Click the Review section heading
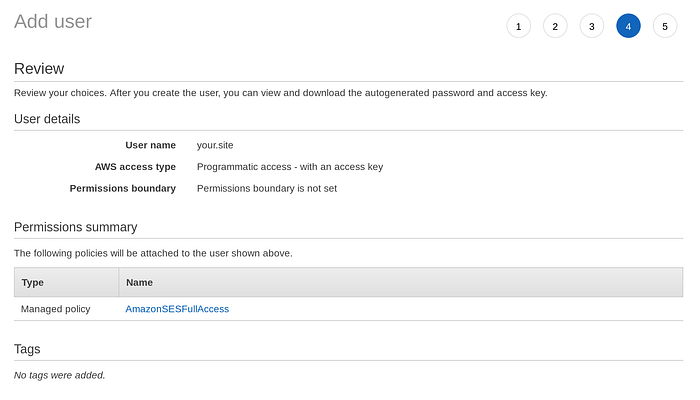700x400 pixels. (39, 69)
